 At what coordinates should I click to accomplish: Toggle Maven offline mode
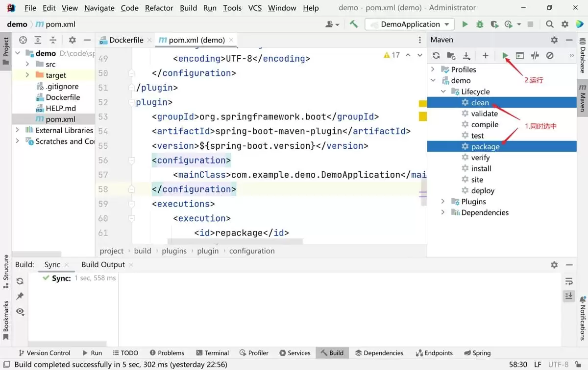point(535,56)
